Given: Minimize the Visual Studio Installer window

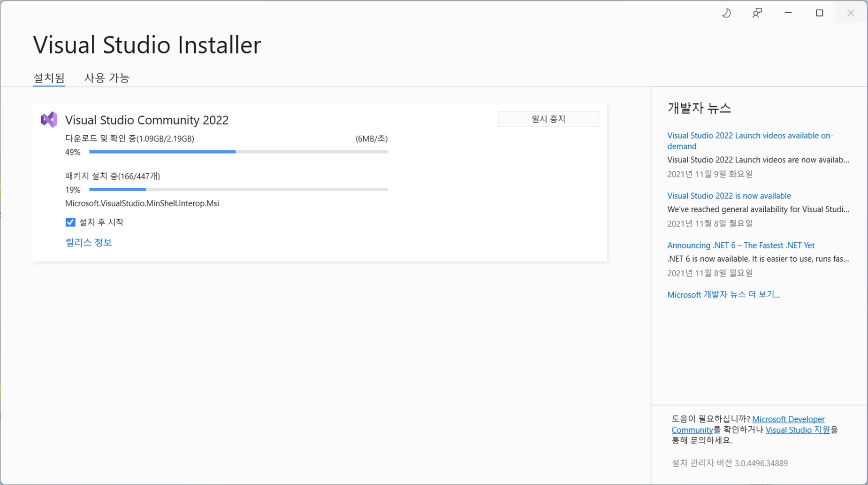Looking at the screenshot, I should coord(788,13).
